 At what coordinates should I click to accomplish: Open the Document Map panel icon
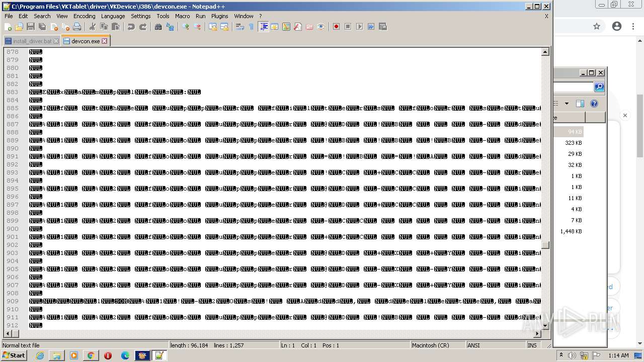pyautogui.click(x=286, y=27)
